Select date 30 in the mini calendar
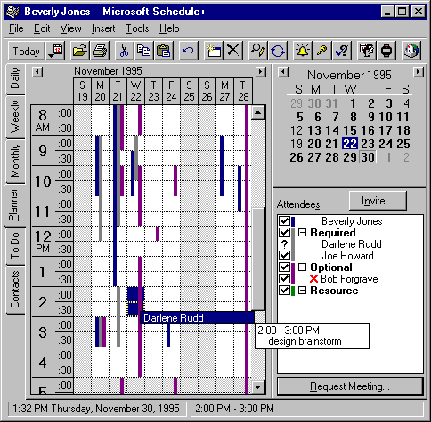431x422 pixels. (368, 157)
